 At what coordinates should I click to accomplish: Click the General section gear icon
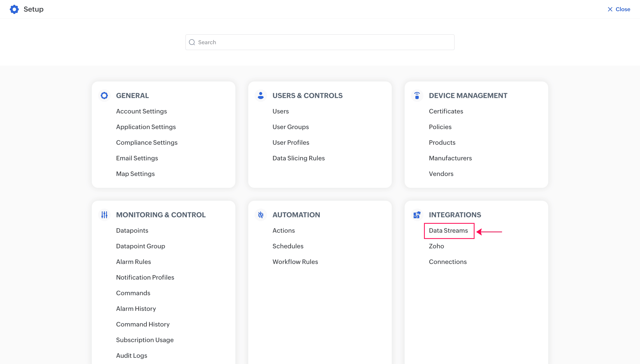coord(104,95)
